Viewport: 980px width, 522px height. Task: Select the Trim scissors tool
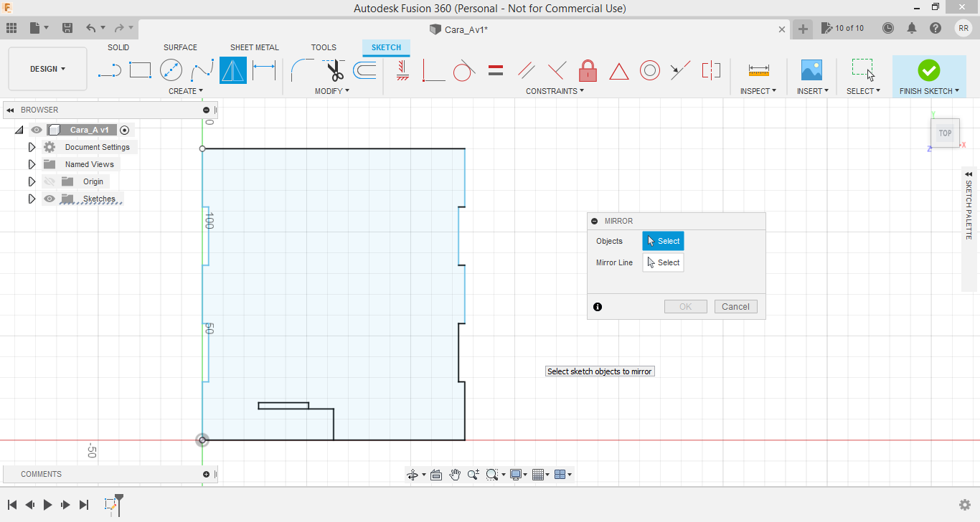tap(334, 70)
